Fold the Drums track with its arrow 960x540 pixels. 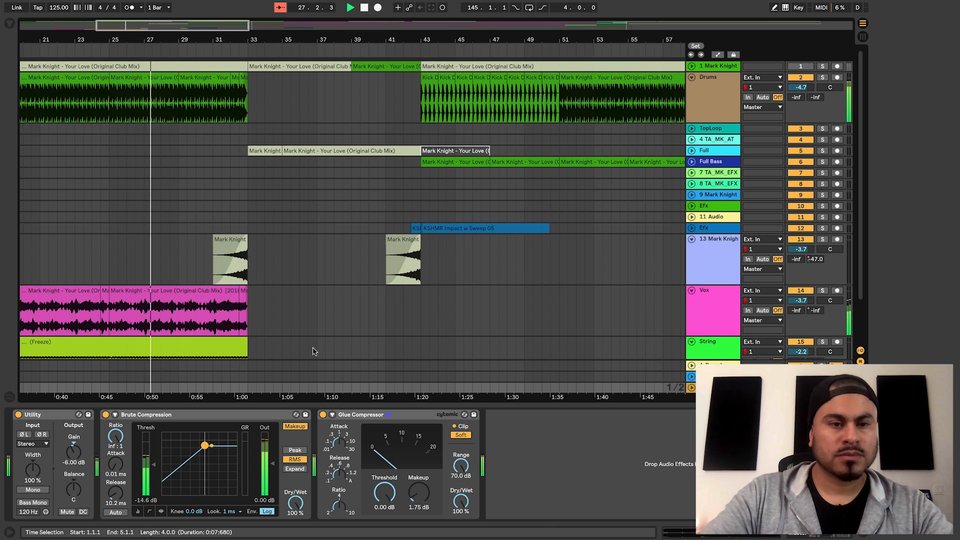(691, 78)
